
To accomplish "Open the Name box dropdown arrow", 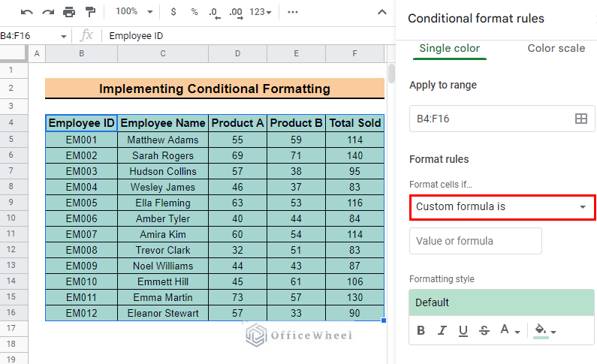I will click(63, 36).
